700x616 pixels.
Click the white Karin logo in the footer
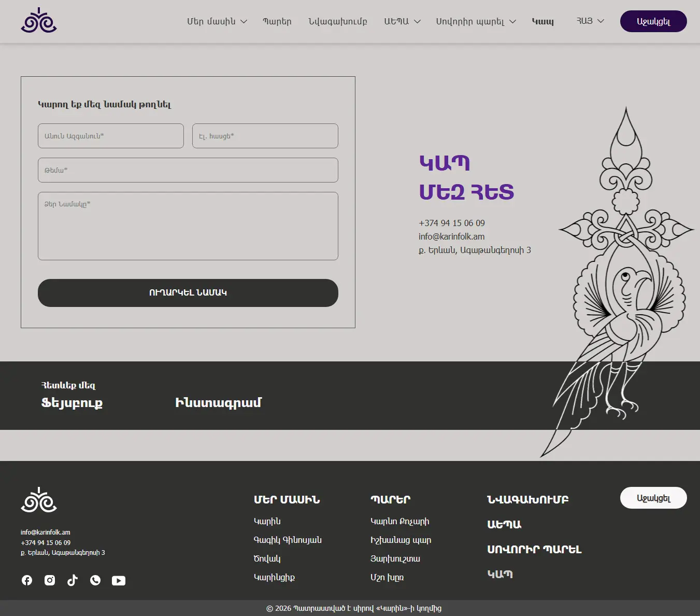[39, 500]
